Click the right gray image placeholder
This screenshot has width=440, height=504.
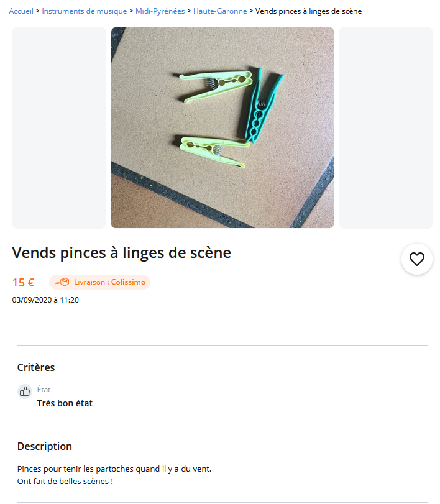tap(385, 127)
